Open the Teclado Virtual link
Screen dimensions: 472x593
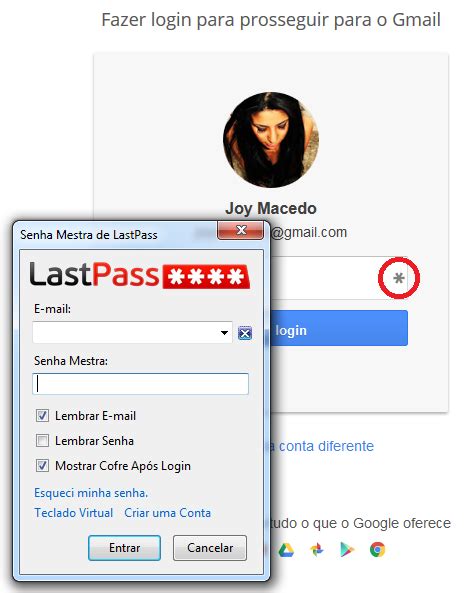pyautogui.click(x=74, y=513)
